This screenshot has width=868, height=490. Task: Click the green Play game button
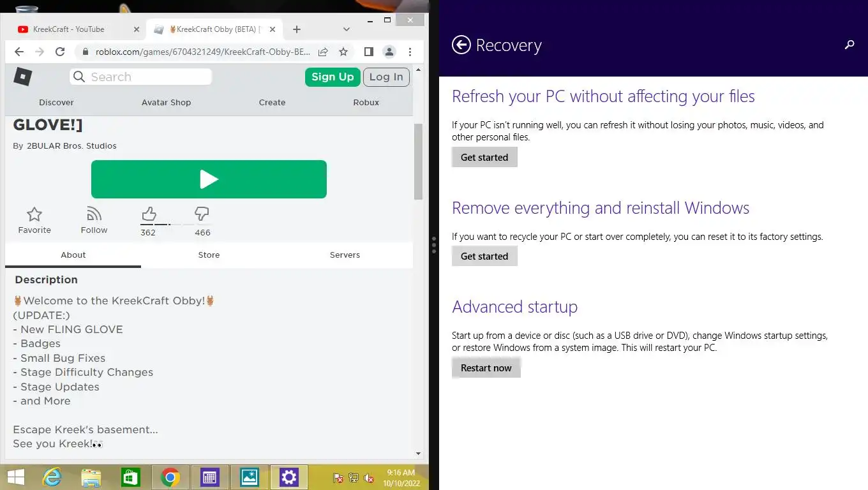[x=209, y=179]
